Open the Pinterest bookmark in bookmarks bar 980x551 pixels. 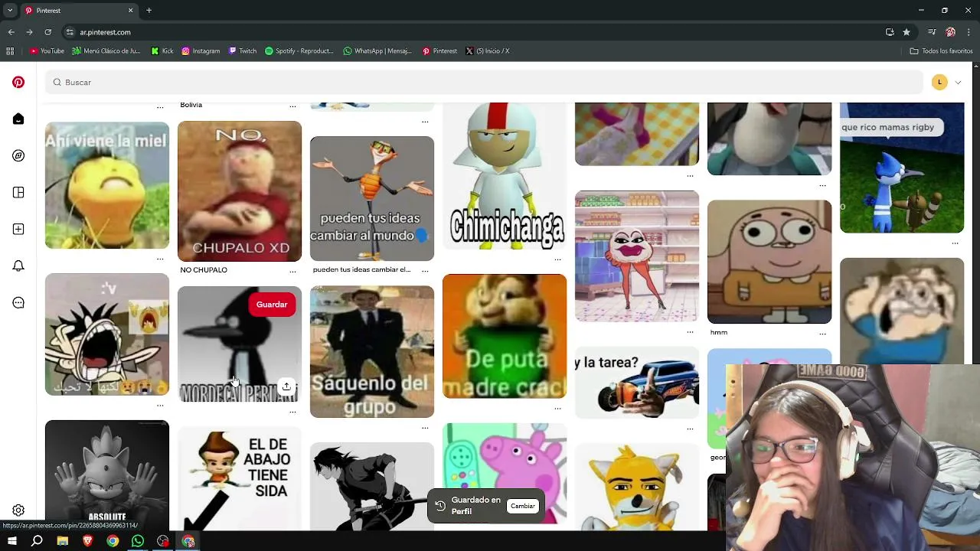coord(439,51)
